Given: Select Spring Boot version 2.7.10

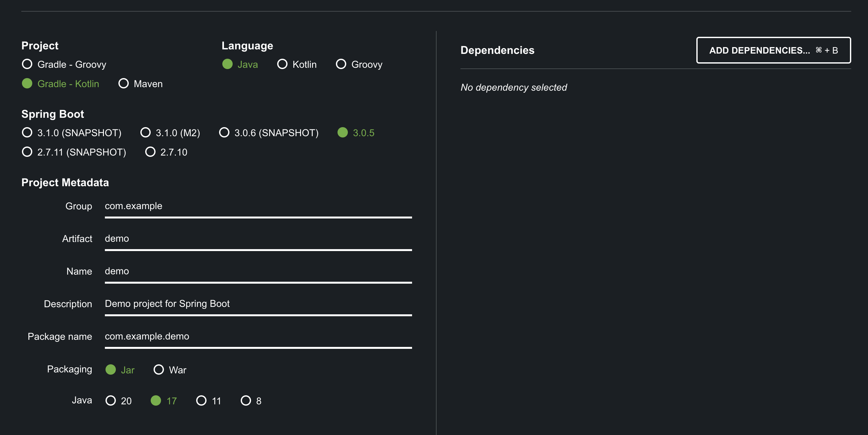Looking at the screenshot, I should [150, 152].
